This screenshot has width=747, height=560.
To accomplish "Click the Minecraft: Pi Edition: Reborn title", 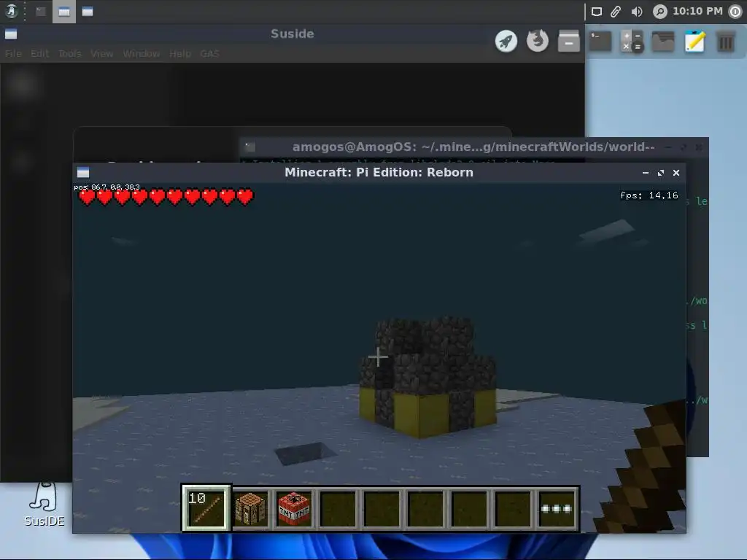I will tap(379, 172).
